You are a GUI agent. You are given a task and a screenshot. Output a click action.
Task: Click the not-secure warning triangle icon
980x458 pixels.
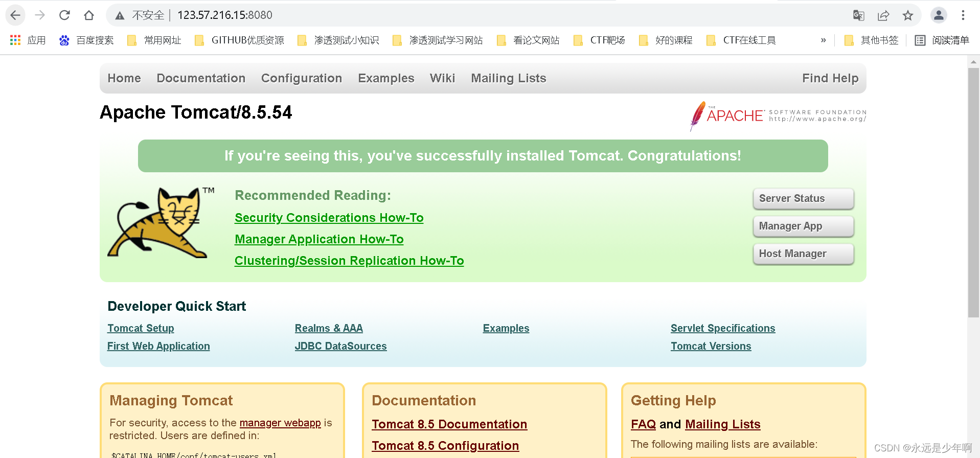click(x=120, y=15)
